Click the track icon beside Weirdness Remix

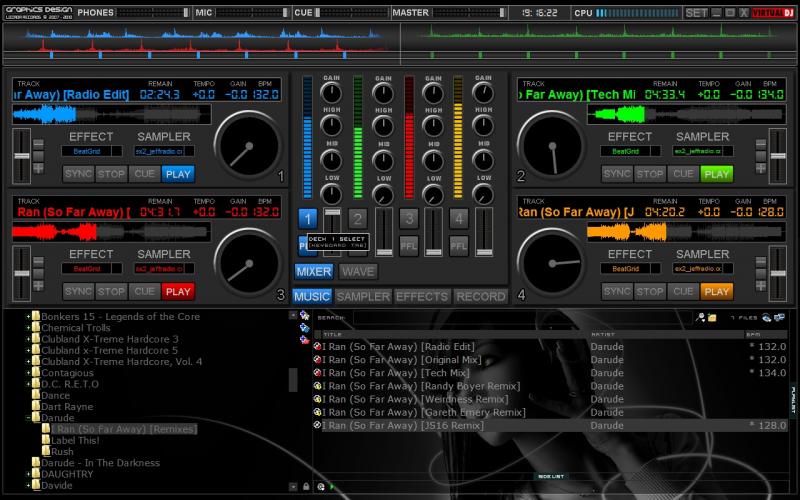317,399
